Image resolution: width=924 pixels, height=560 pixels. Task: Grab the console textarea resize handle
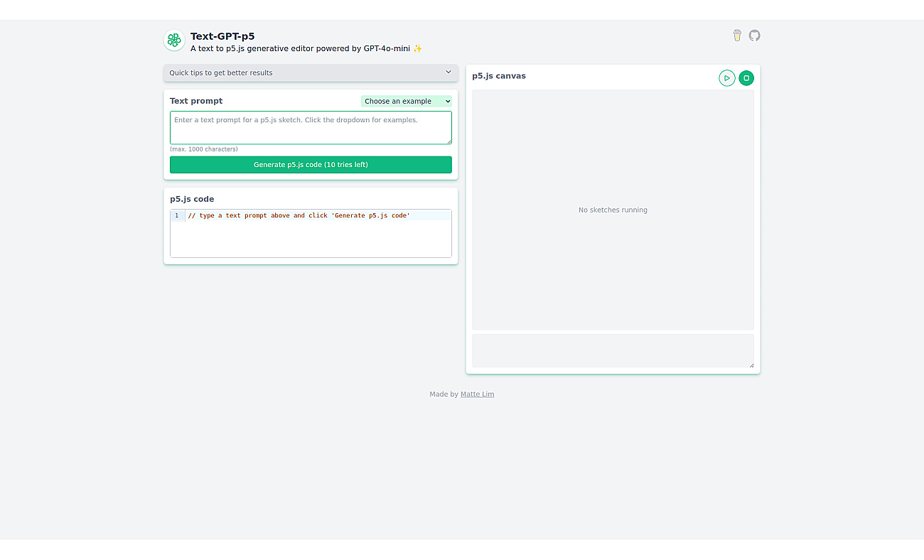(751, 365)
